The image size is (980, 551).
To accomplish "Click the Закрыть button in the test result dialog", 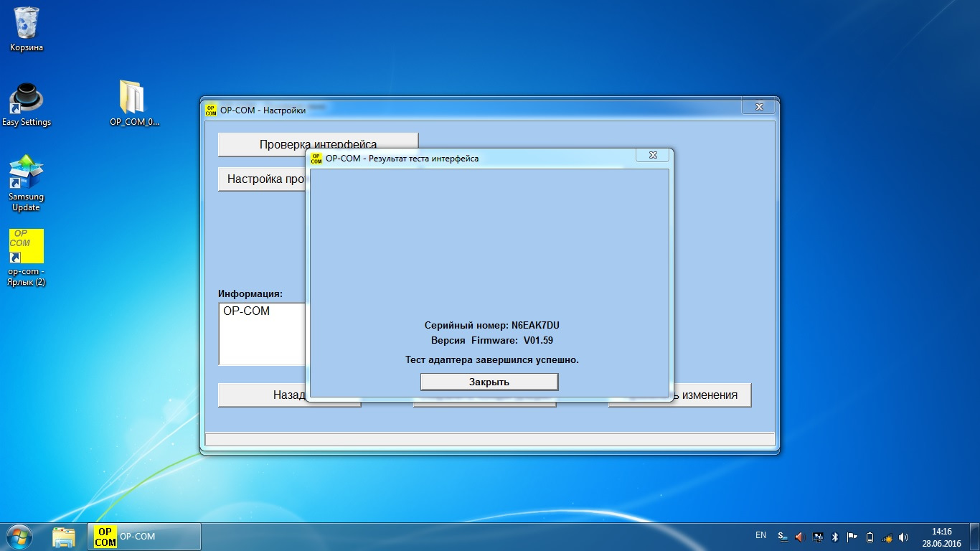I will point(489,382).
